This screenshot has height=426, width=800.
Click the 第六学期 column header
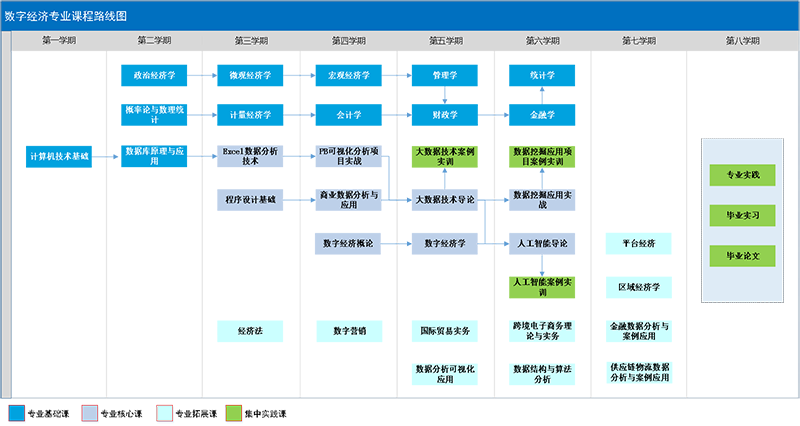[x=542, y=40]
